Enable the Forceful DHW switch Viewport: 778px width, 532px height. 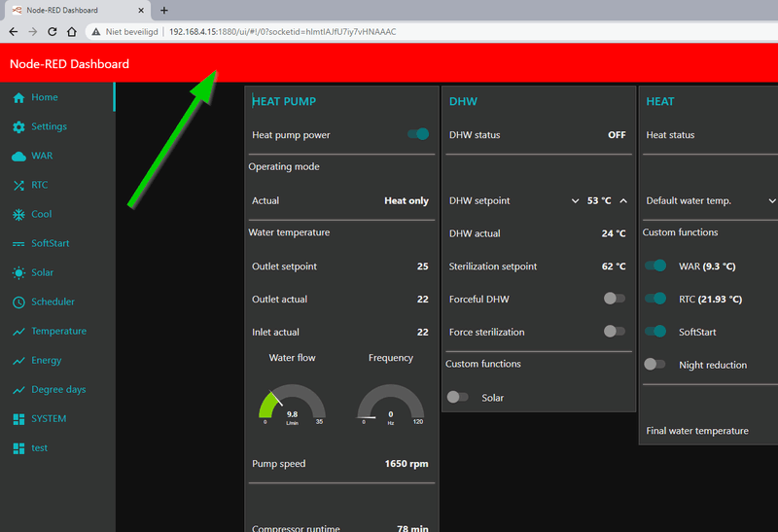coord(615,299)
